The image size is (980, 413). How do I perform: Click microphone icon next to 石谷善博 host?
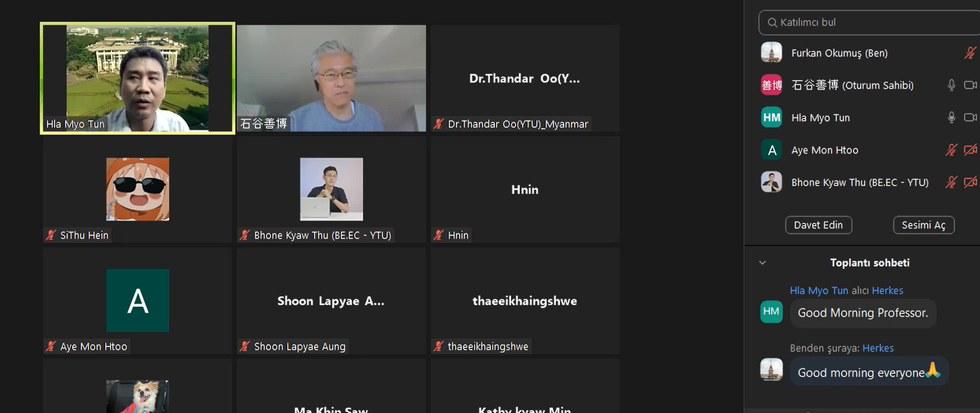click(x=951, y=85)
